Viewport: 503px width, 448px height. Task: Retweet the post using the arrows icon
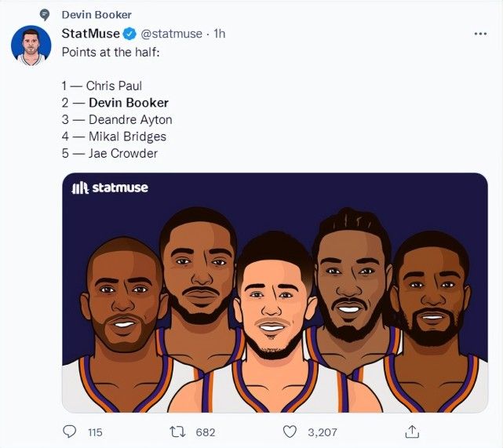[180, 432]
